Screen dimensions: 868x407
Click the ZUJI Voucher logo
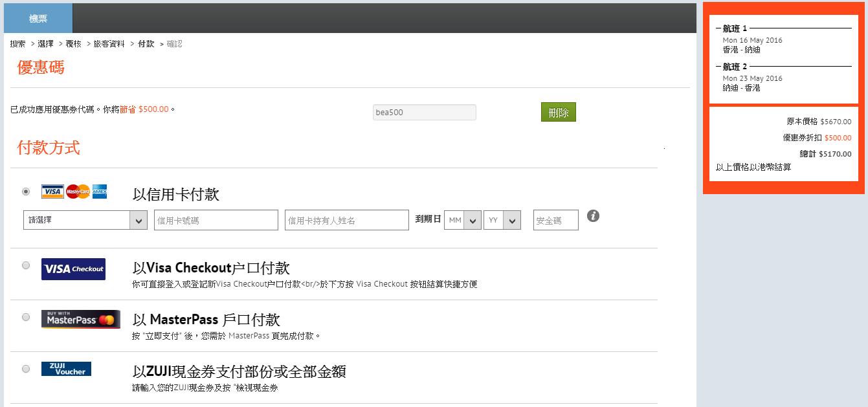pyautogui.click(x=66, y=369)
